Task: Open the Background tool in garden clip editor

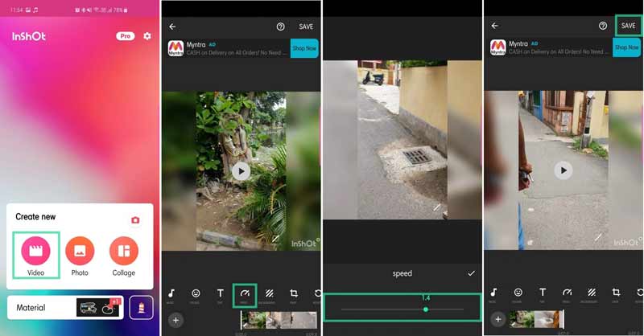Action: pos(269,295)
